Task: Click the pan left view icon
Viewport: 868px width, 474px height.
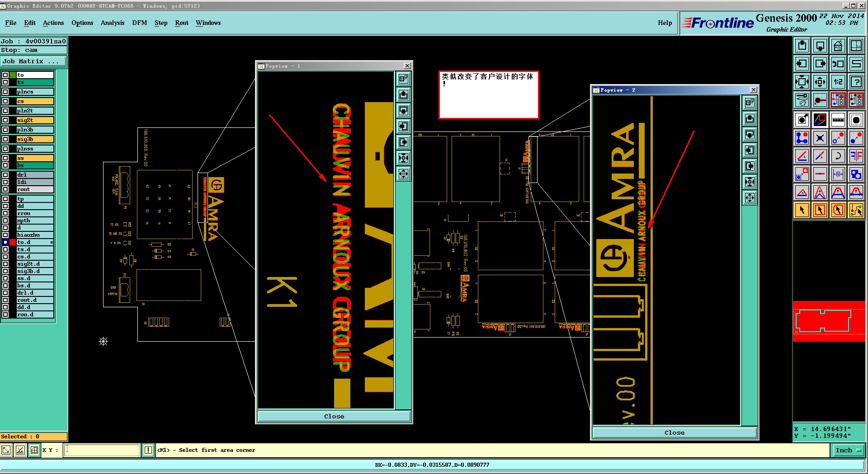Action: tap(802, 64)
